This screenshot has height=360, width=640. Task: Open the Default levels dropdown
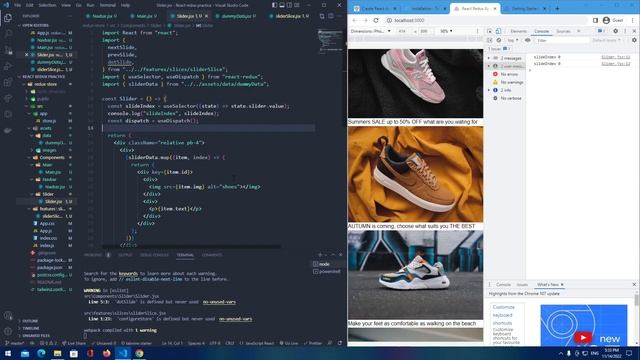606,40
